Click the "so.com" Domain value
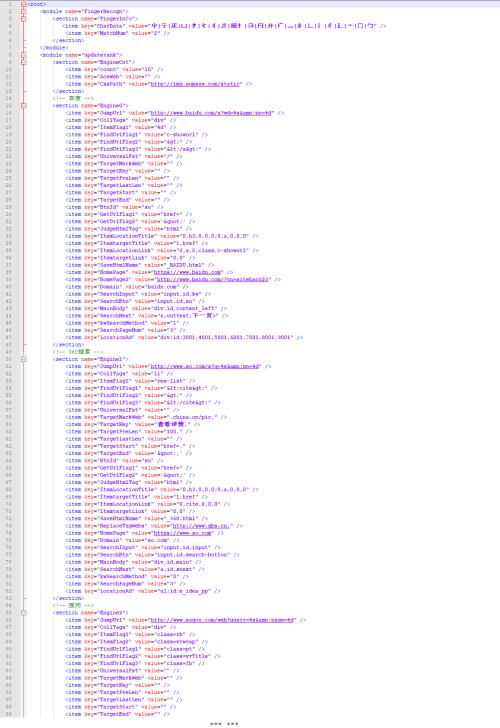 [x=155, y=540]
